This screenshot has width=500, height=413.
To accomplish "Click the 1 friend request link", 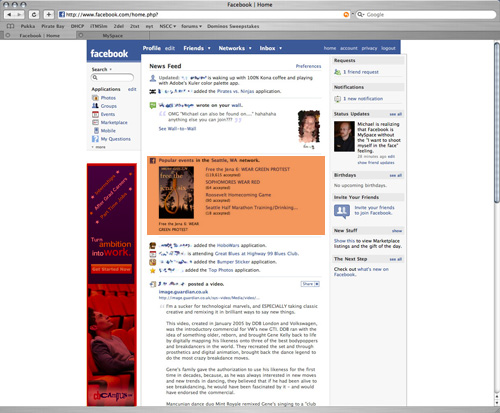I will [x=361, y=72].
